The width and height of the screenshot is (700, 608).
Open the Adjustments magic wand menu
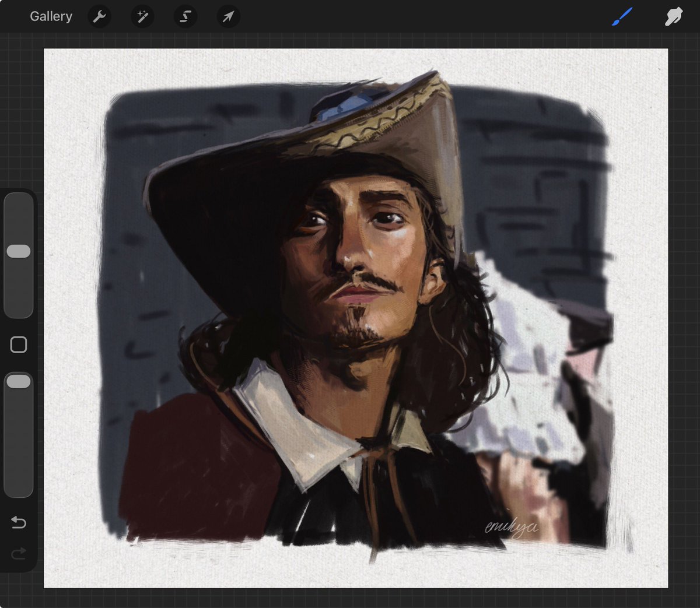(x=142, y=16)
